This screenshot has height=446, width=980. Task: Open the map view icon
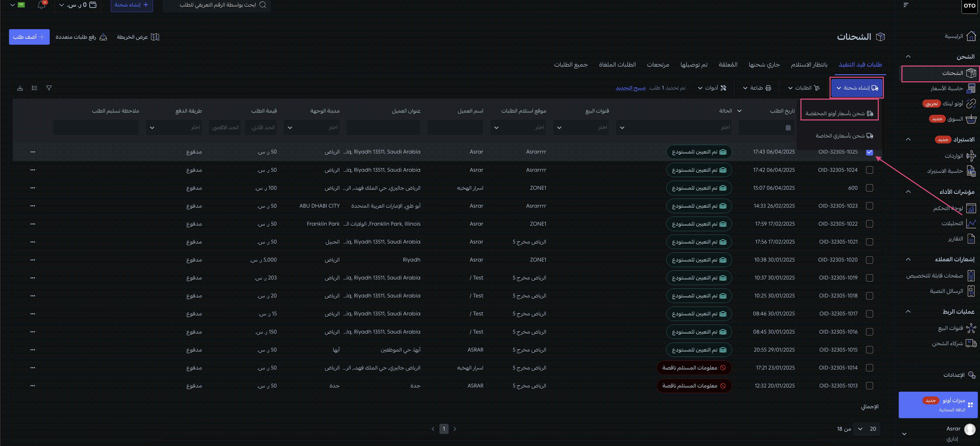155,37
